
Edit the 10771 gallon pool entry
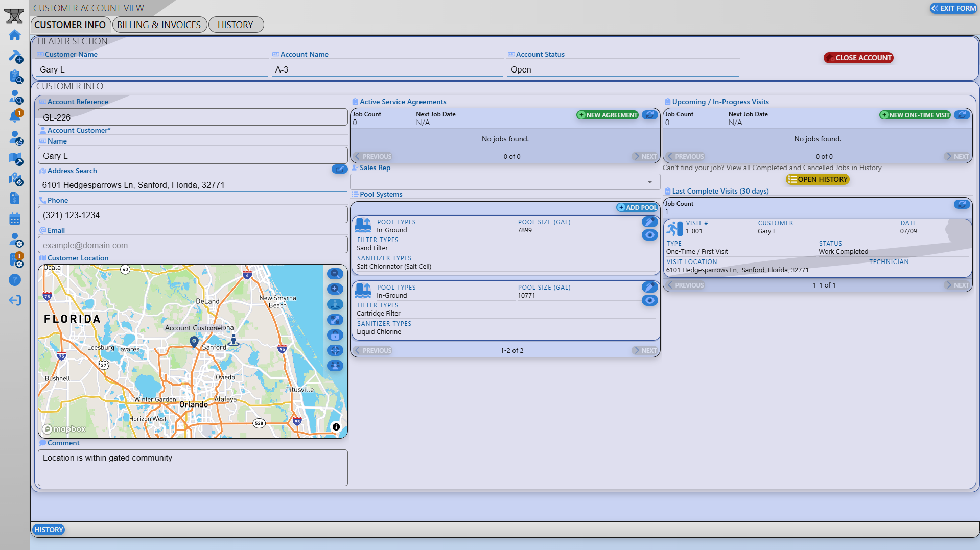pos(649,287)
